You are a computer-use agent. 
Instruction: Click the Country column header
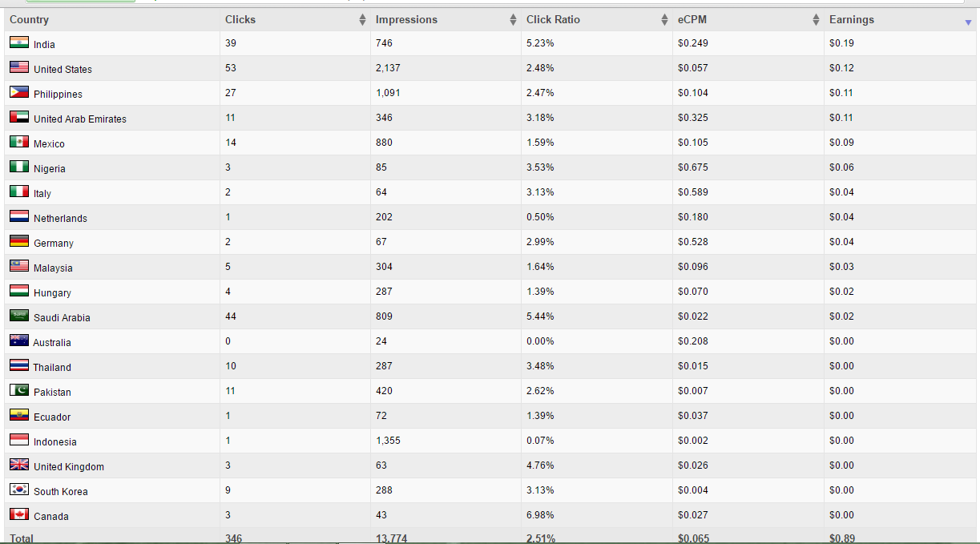pyautogui.click(x=30, y=19)
